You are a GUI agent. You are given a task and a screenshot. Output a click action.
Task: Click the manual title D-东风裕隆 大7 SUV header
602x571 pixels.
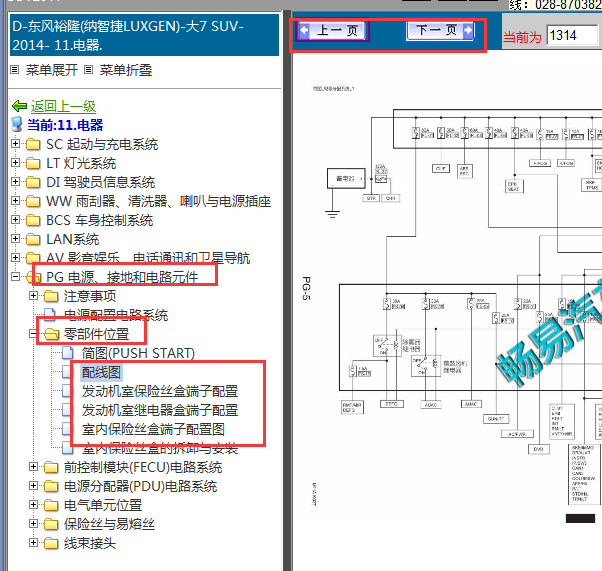pos(144,35)
